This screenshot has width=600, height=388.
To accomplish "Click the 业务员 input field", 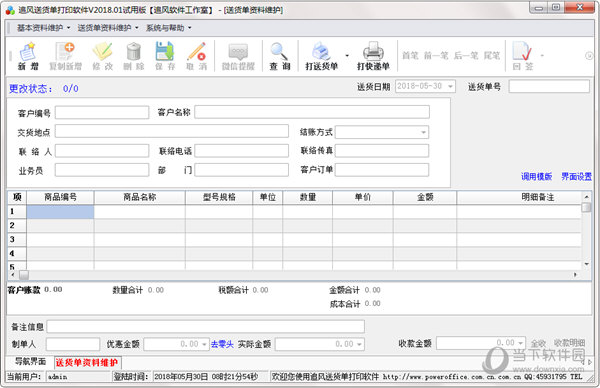I will (102, 170).
